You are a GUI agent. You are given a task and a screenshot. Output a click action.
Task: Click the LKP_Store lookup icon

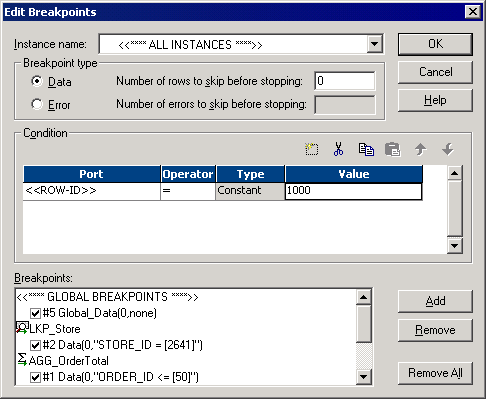click(22, 328)
